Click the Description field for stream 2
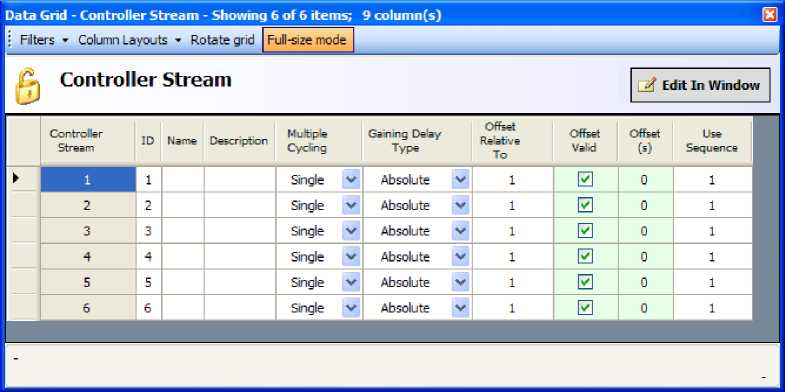The image size is (785, 392). pyautogui.click(x=240, y=205)
